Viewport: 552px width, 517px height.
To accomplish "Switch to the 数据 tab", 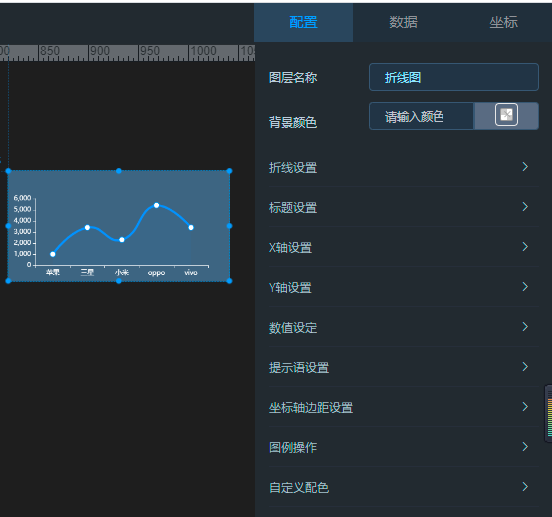I will [403, 23].
